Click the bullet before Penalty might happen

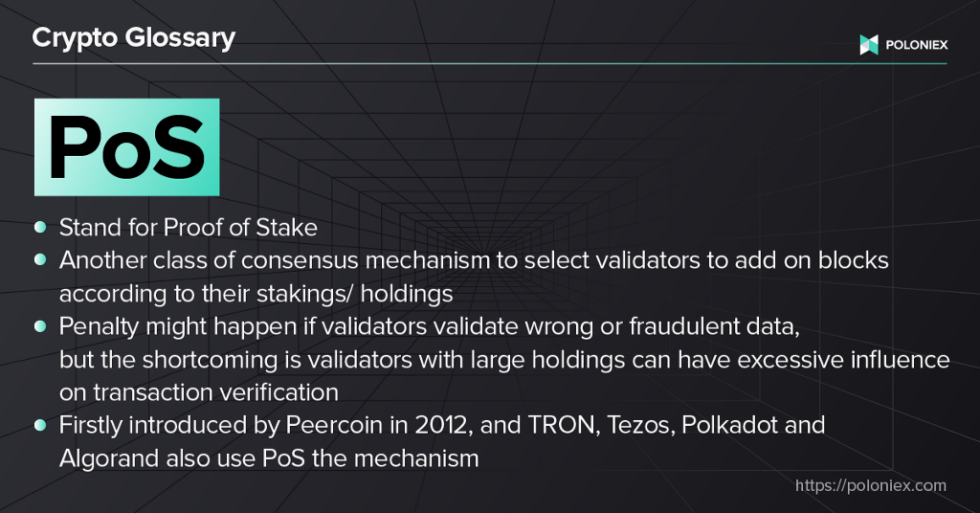(40, 326)
